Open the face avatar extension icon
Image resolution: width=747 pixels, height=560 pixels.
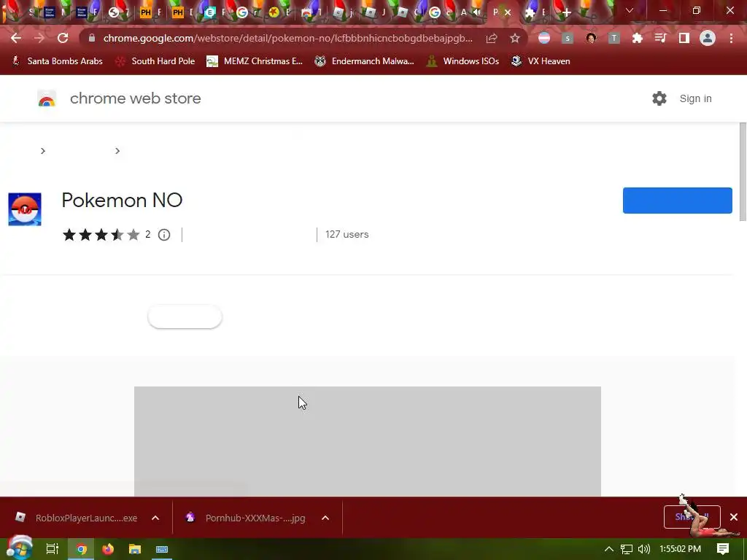click(x=591, y=38)
